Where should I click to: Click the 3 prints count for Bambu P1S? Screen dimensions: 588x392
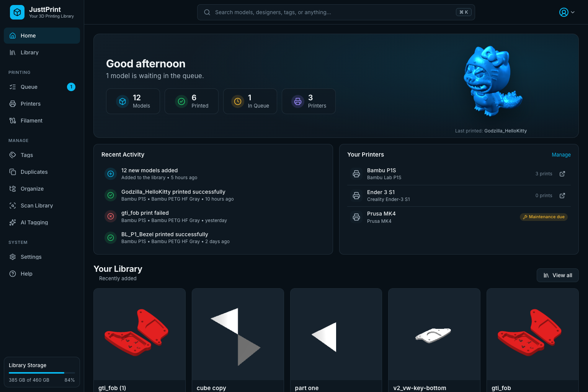(x=544, y=174)
